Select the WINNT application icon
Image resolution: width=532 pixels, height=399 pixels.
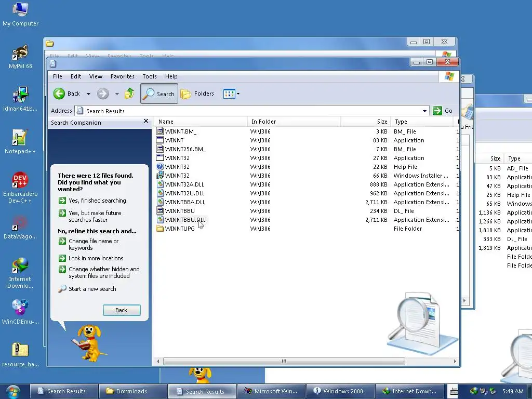pyautogui.click(x=160, y=140)
